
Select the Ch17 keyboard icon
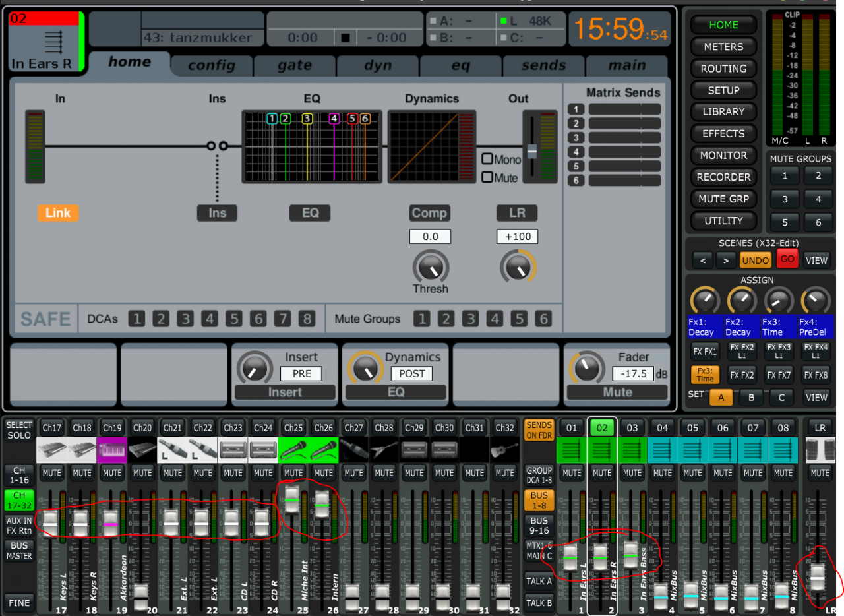coord(51,450)
